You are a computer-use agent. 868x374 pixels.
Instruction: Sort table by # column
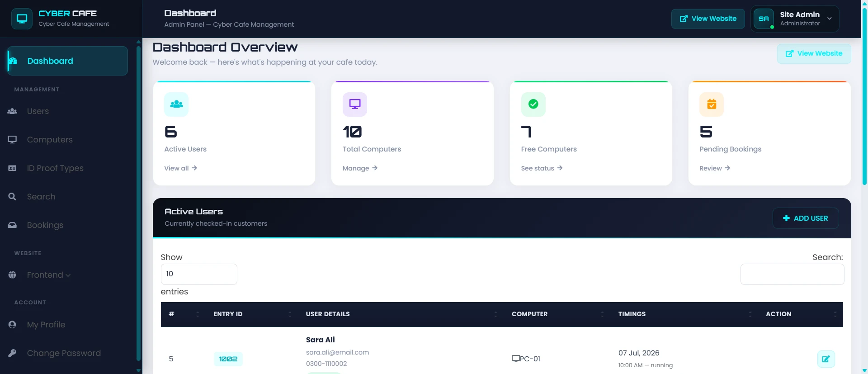[183, 314]
